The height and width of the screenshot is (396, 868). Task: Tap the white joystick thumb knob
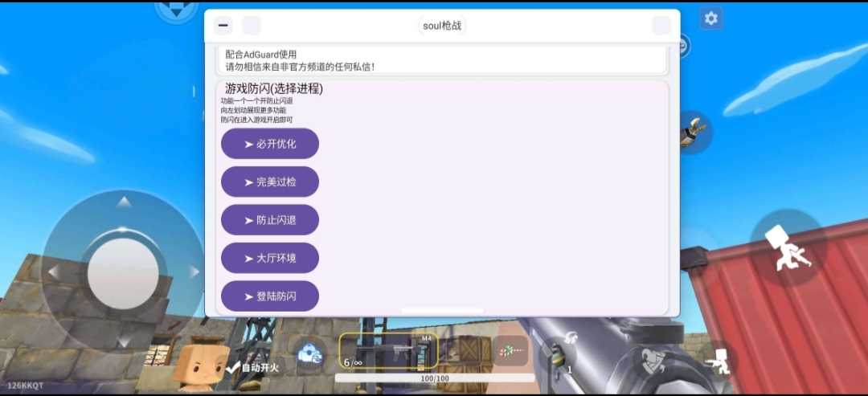coord(123,274)
